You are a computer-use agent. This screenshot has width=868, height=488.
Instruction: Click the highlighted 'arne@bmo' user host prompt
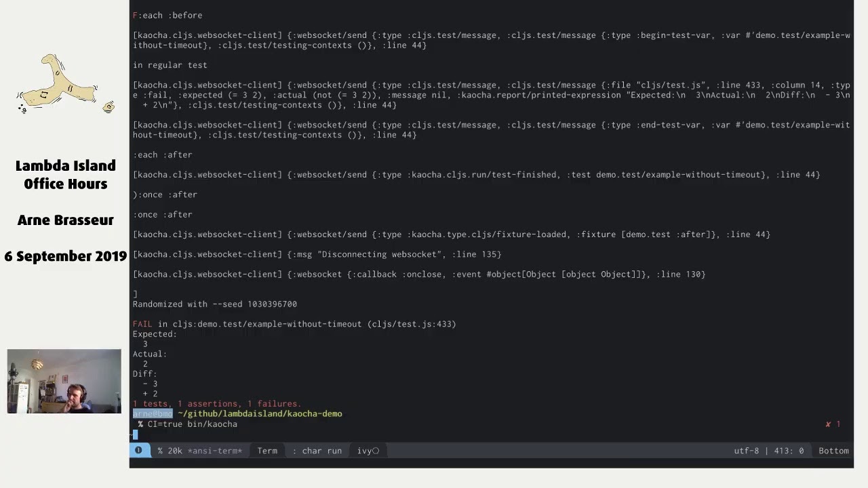(153, 413)
